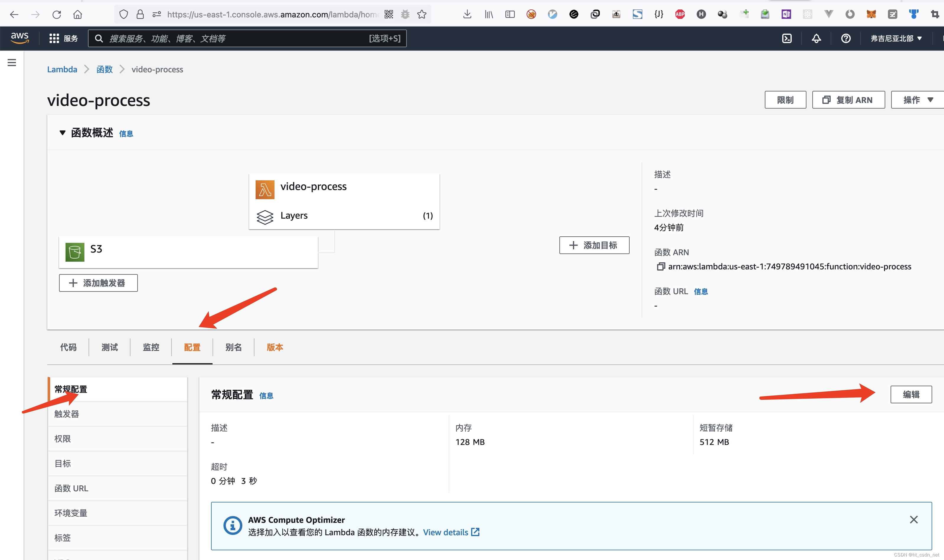
Task: Switch to the 测试 tab
Action: point(110,347)
